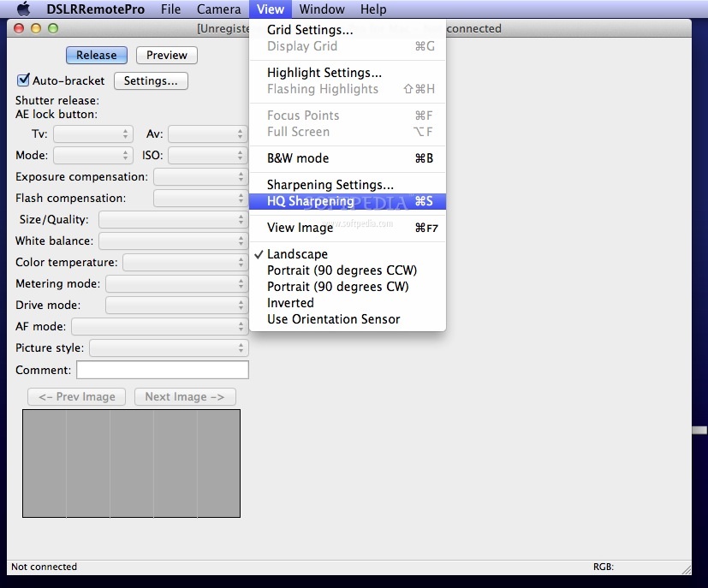
Task: Expand the White balance dropdown
Action: (x=173, y=241)
